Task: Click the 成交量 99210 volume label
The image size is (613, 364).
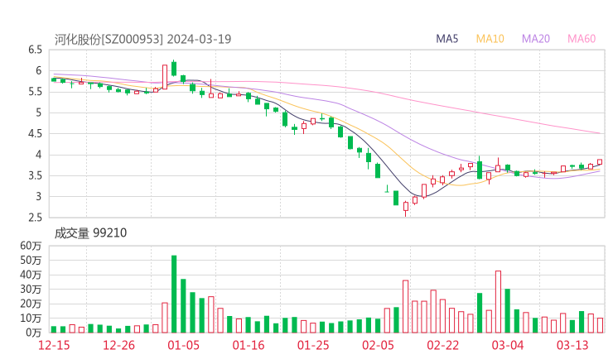Action: (x=90, y=232)
